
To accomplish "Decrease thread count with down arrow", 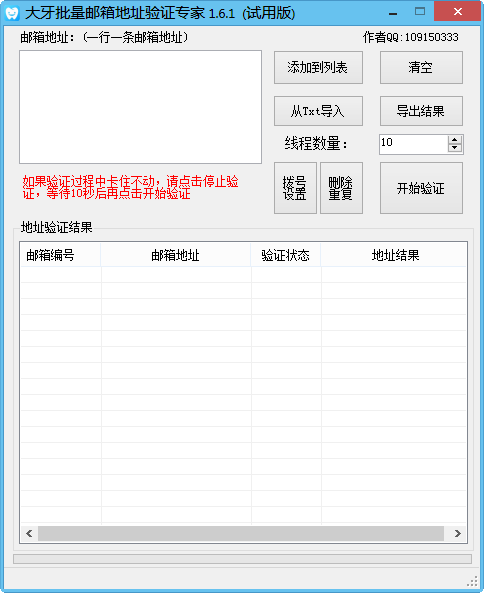I will pos(455,149).
